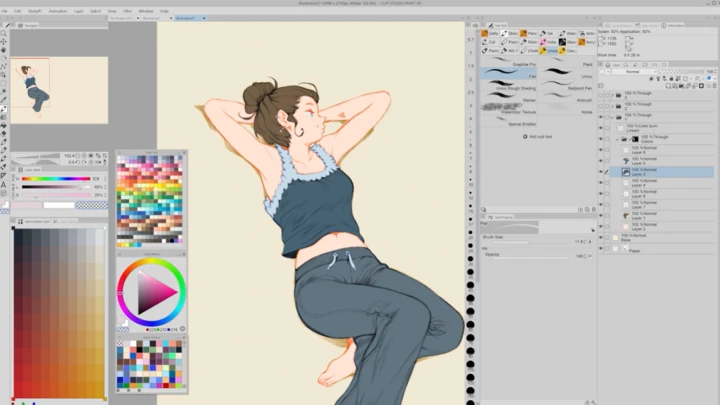Open the File menu
The image size is (720, 405).
4,11
